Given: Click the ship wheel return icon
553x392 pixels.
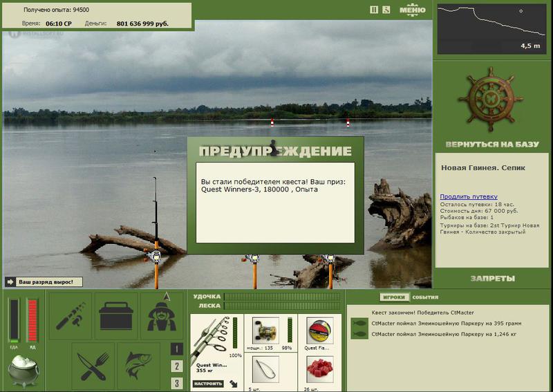Looking at the screenshot, I should (490, 99).
